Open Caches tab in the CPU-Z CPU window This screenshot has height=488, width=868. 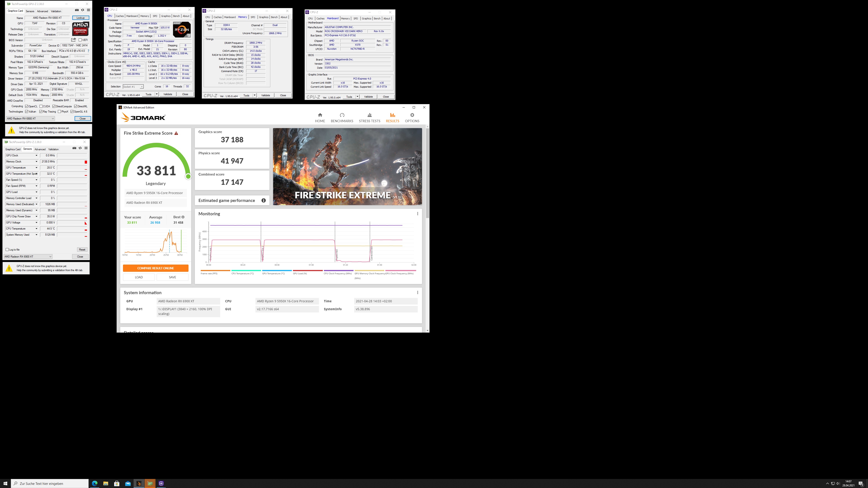point(120,16)
